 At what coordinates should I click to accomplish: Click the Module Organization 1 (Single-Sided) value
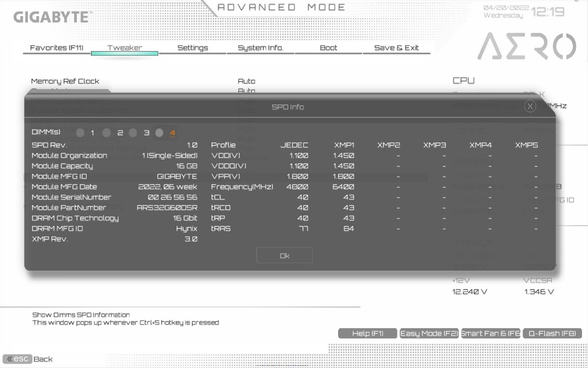click(170, 156)
